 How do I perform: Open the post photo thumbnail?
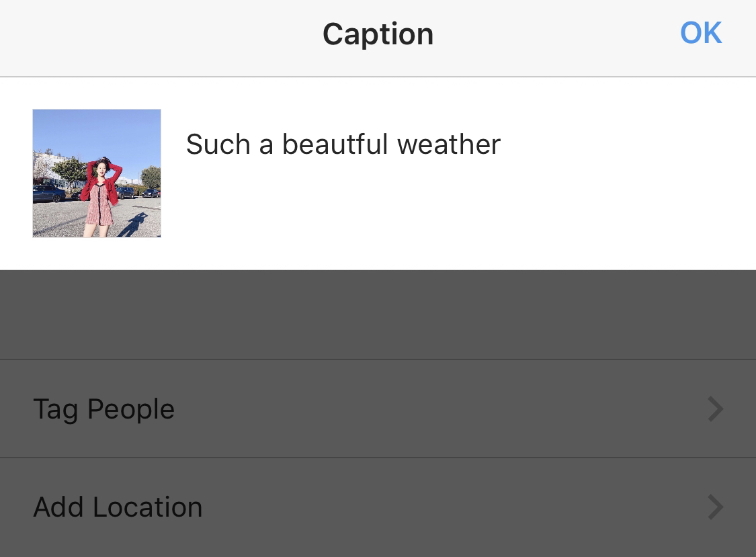tap(96, 173)
